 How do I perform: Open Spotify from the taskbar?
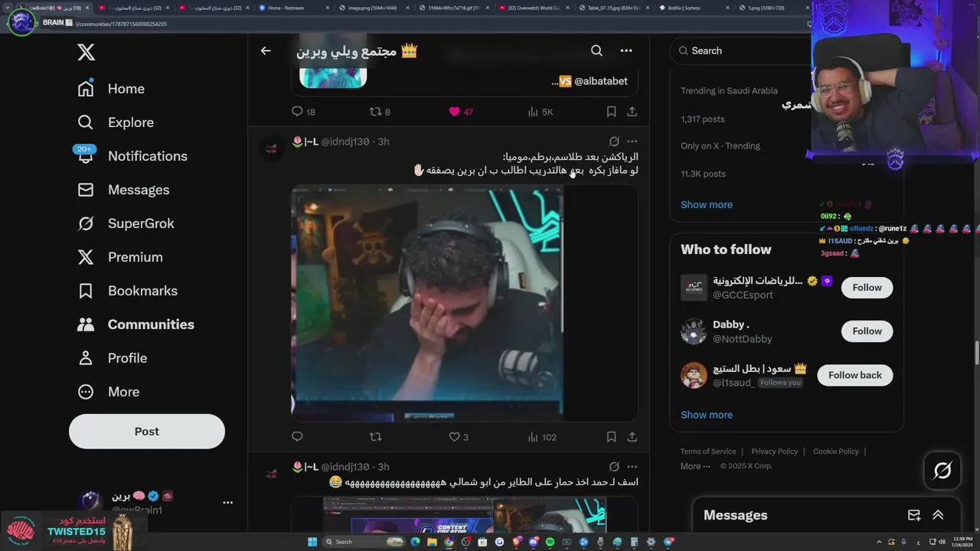[x=550, y=542]
